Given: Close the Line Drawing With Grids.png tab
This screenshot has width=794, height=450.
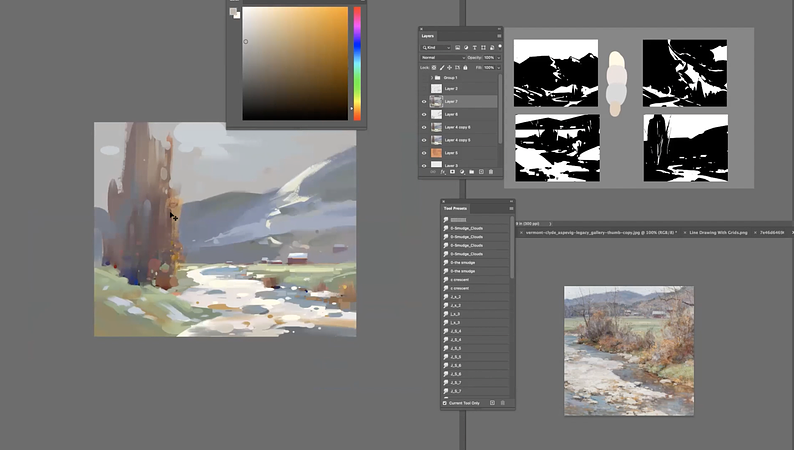Looking at the screenshot, I should [685, 233].
